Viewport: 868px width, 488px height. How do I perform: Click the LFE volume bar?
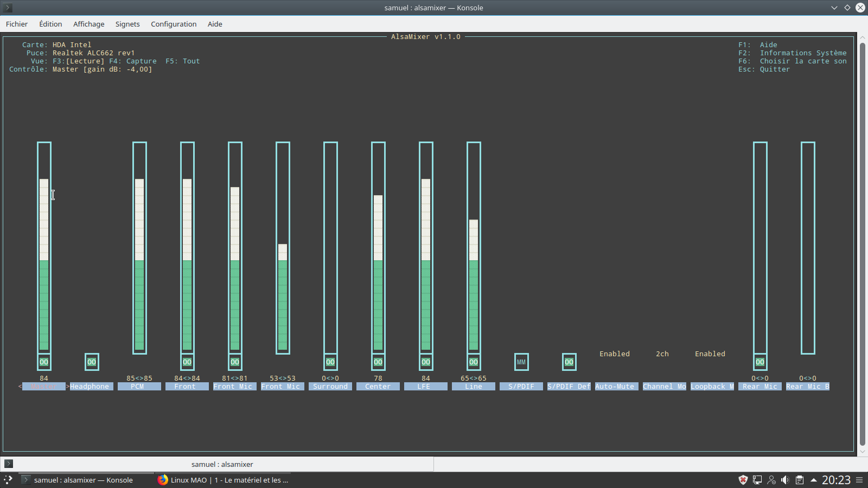point(426,248)
